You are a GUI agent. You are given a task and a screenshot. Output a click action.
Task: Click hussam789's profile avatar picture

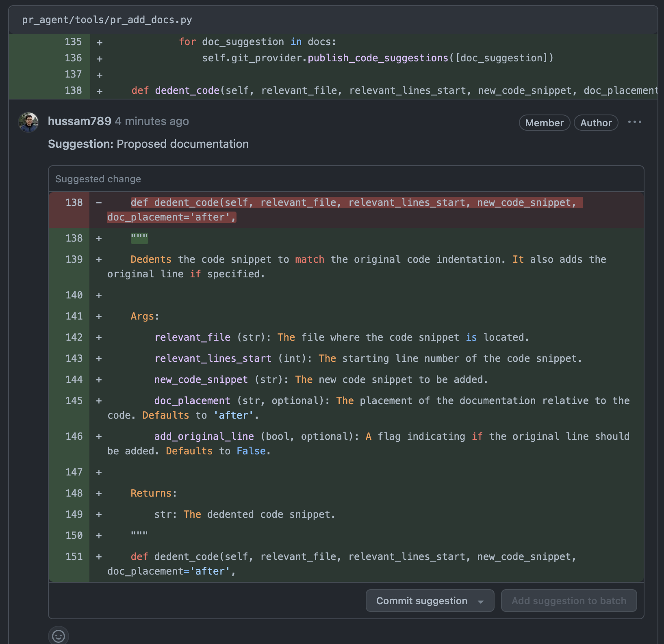click(x=28, y=122)
